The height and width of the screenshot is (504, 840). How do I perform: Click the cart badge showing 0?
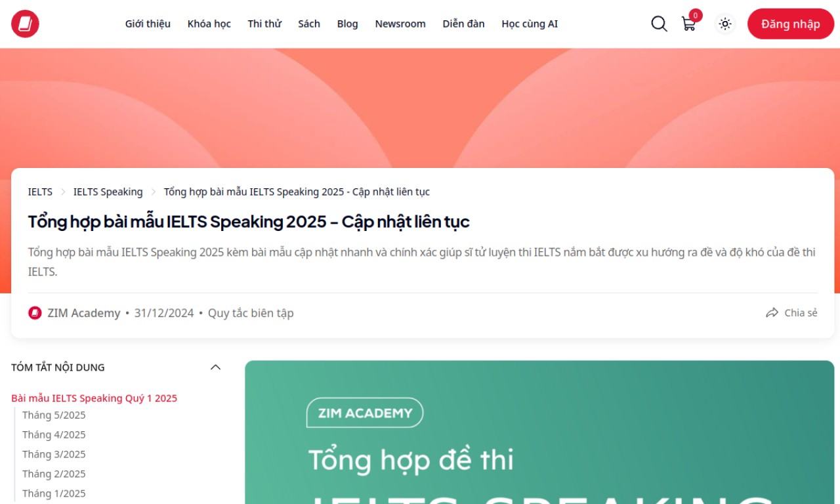pos(696,15)
